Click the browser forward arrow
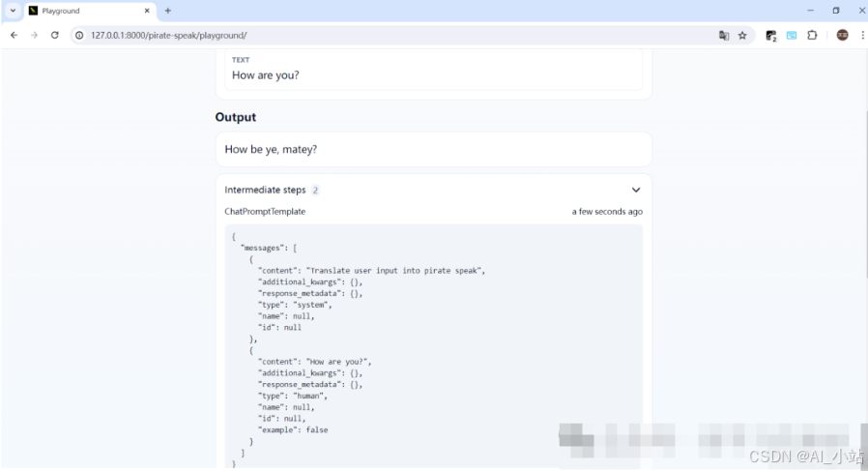 (34, 35)
